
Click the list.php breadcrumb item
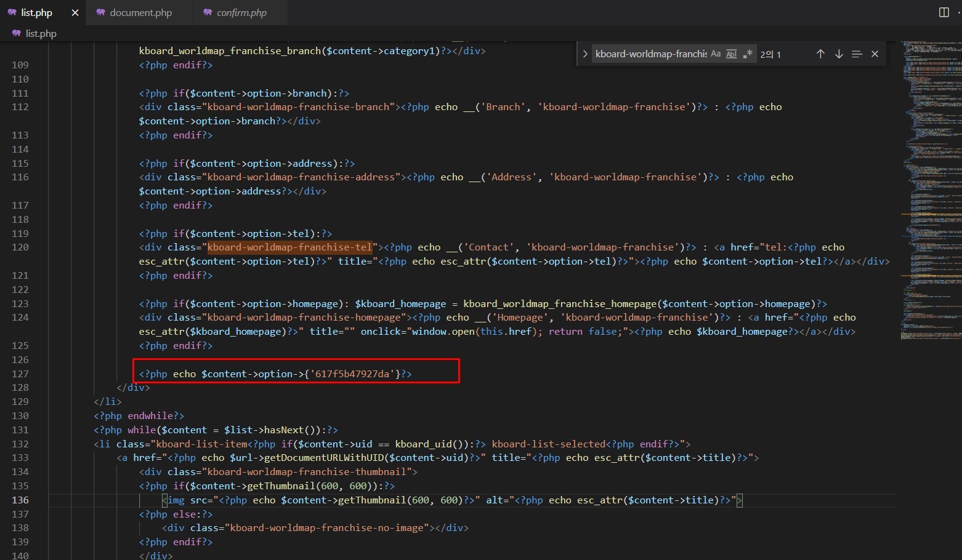click(x=41, y=33)
